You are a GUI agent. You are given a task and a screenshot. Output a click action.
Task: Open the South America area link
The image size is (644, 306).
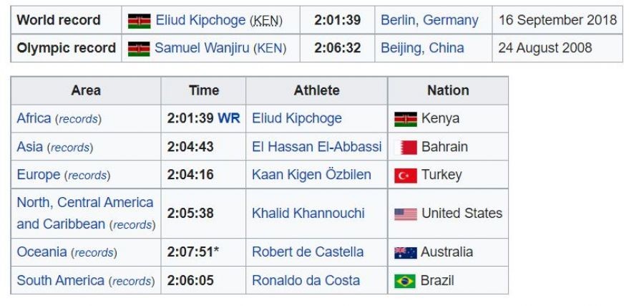pyautogui.click(x=60, y=280)
